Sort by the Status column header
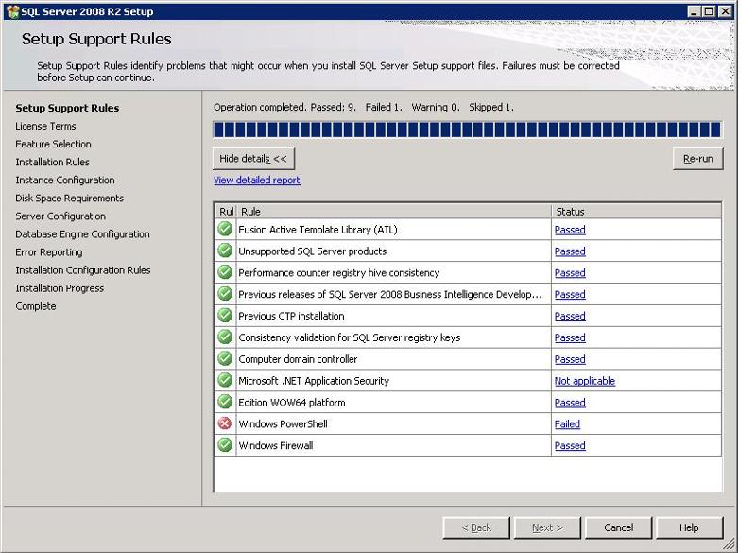The image size is (756, 553). coord(636,211)
